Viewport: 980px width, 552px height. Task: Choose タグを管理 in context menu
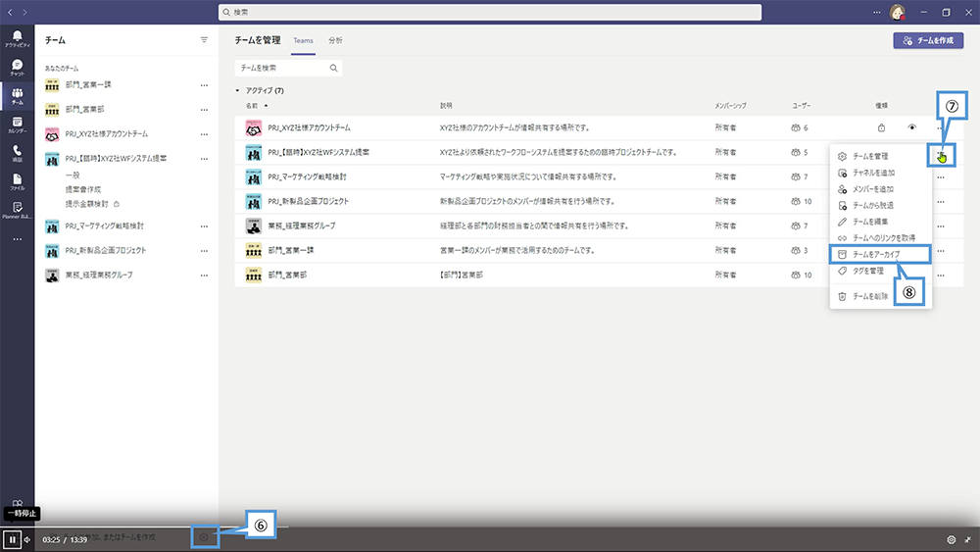(881, 271)
